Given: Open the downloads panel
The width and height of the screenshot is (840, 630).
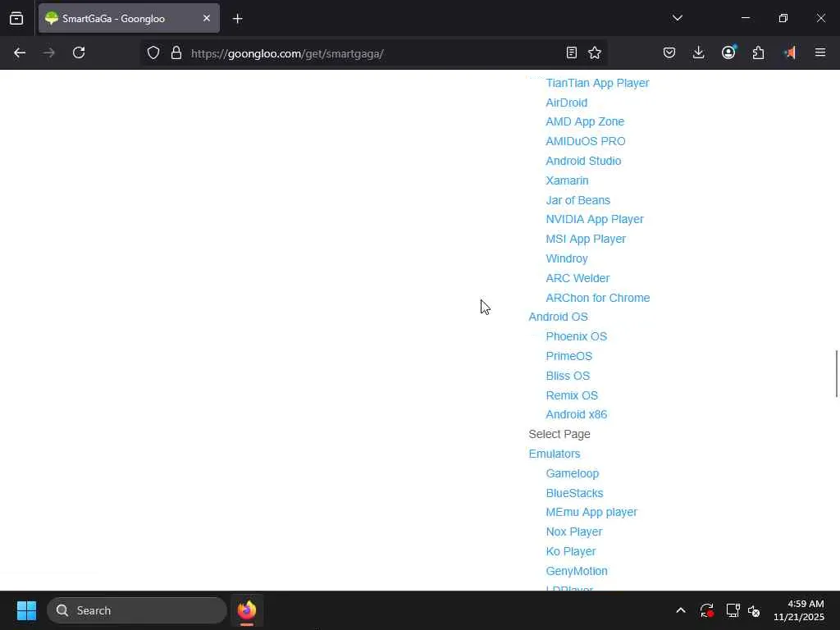Looking at the screenshot, I should point(699,52).
